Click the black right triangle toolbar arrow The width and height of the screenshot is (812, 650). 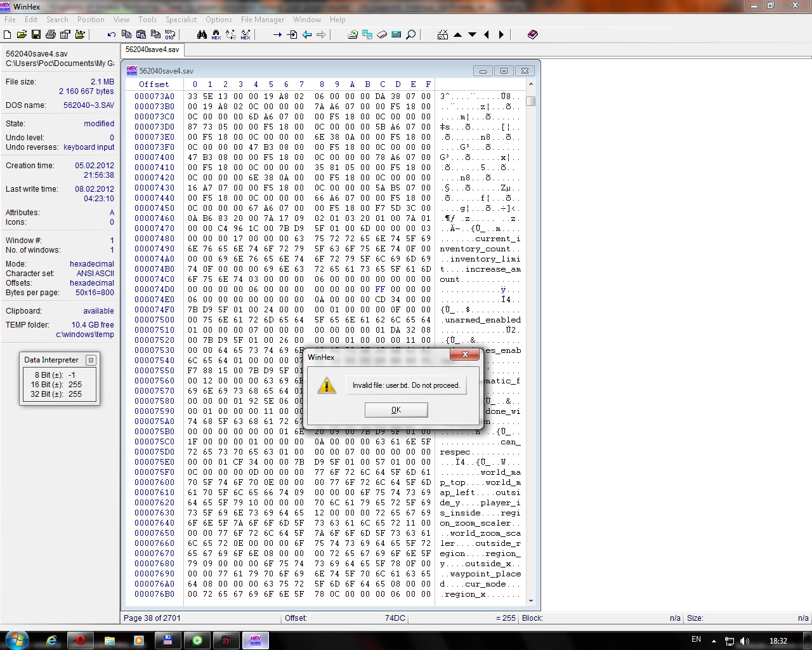(x=501, y=35)
